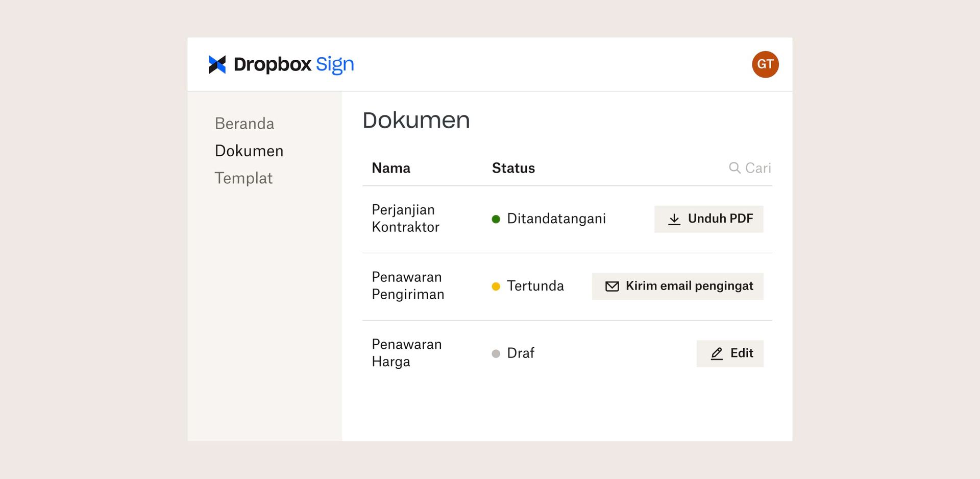This screenshot has height=479, width=980.
Task: Click the green Ditandatangani status dot
Action: tap(496, 219)
